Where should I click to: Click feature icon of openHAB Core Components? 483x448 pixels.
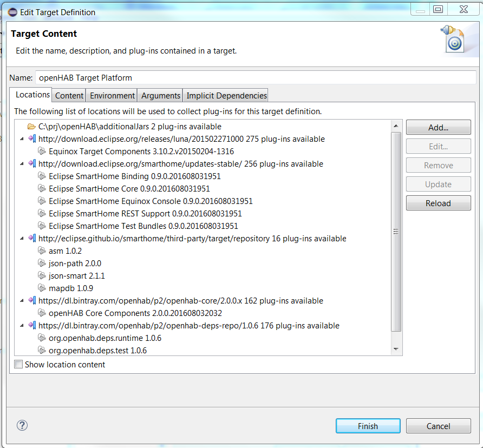[42, 313]
